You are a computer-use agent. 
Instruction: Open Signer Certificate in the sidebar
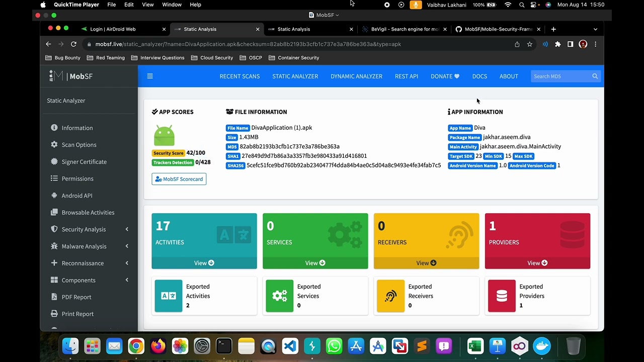pyautogui.click(x=84, y=162)
